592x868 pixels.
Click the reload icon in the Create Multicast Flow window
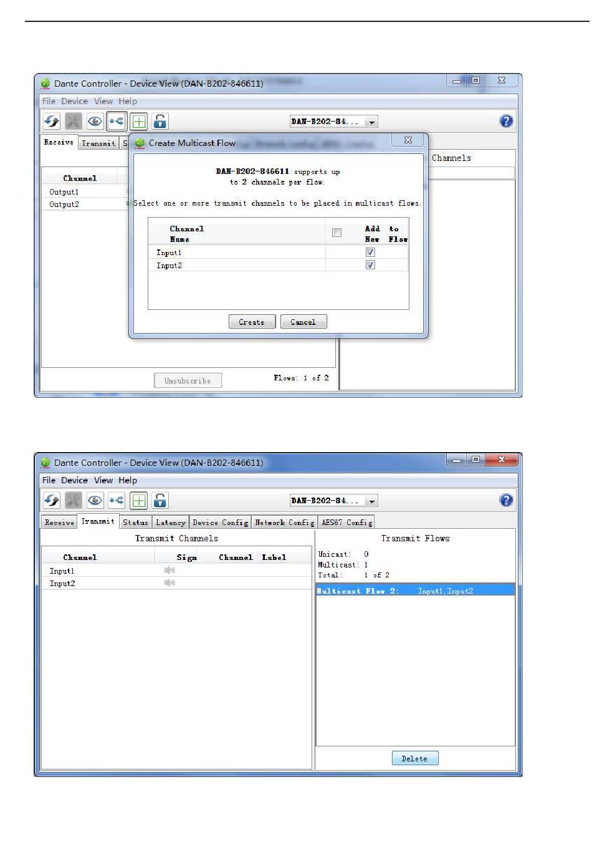tap(52, 121)
